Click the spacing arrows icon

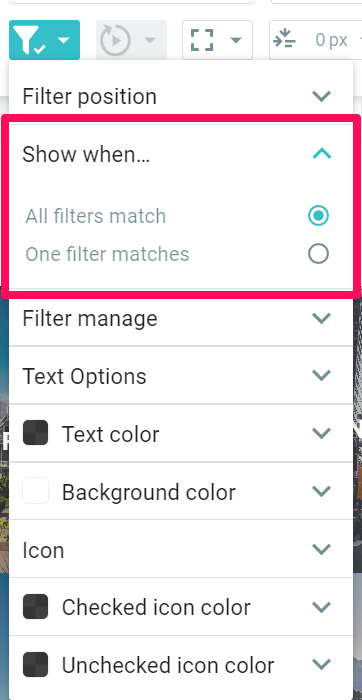284,40
